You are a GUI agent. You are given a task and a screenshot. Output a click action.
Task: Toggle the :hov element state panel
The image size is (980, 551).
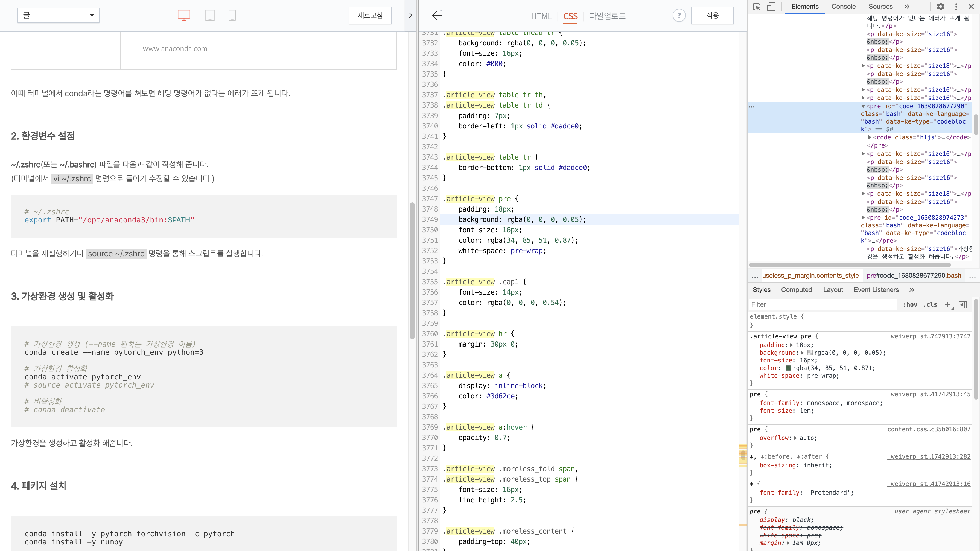(910, 304)
